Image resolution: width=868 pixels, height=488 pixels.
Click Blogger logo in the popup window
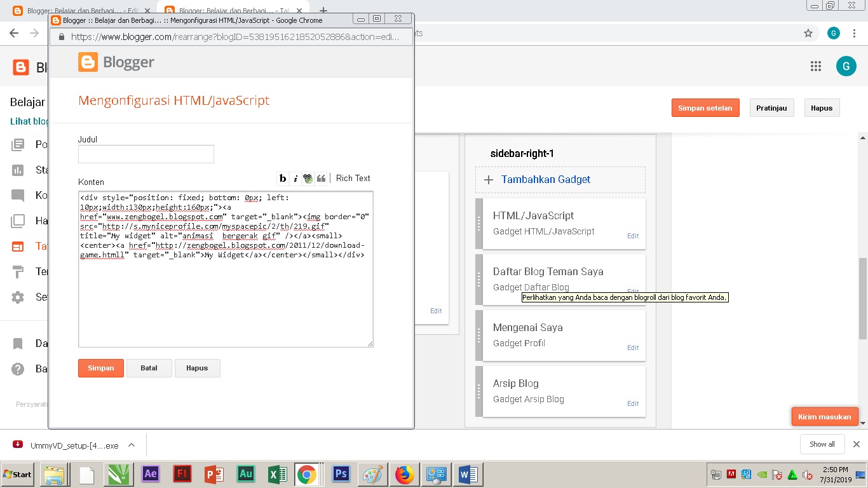tap(116, 62)
